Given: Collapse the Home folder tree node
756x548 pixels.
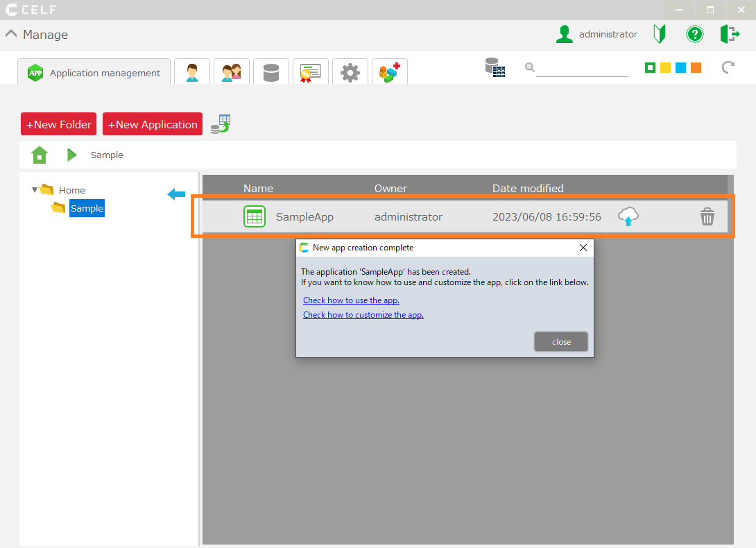Looking at the screenshot, I should pyautogui.click(x=35, y=190).
